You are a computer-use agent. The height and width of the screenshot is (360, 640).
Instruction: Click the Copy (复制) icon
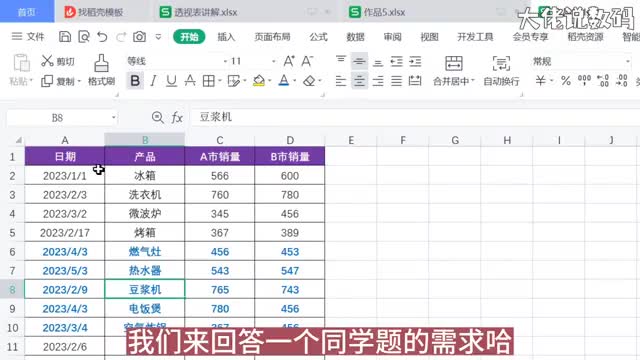pyautogui.click(x=47, y=81)
